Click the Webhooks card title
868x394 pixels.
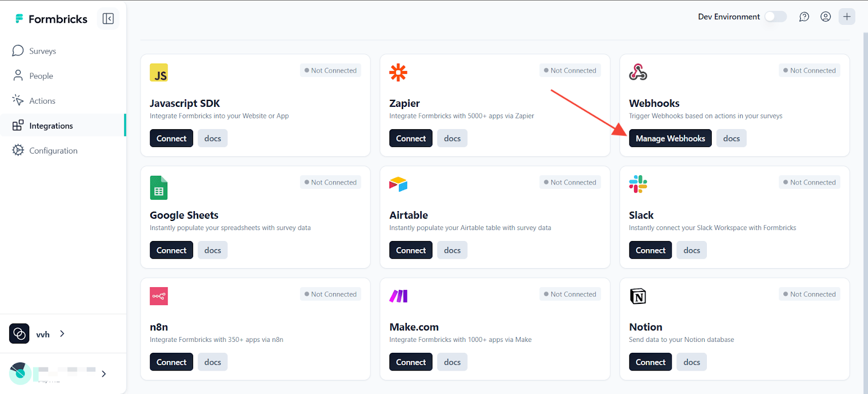(x=654, y=103)
